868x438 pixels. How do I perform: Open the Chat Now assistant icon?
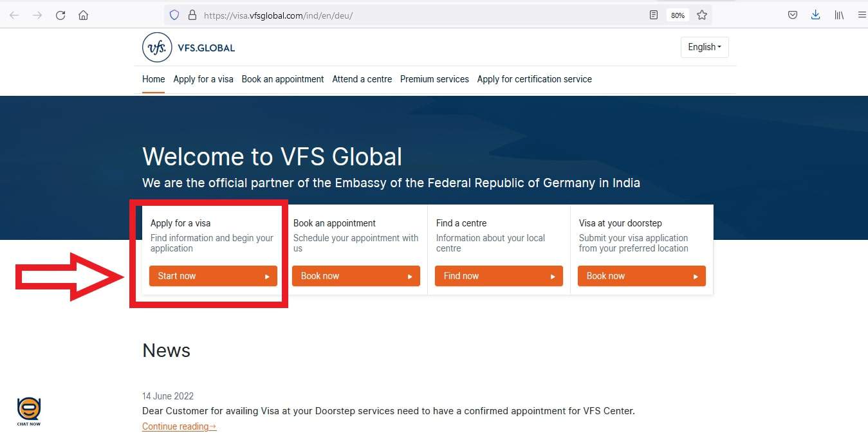(x=28, y=412)
